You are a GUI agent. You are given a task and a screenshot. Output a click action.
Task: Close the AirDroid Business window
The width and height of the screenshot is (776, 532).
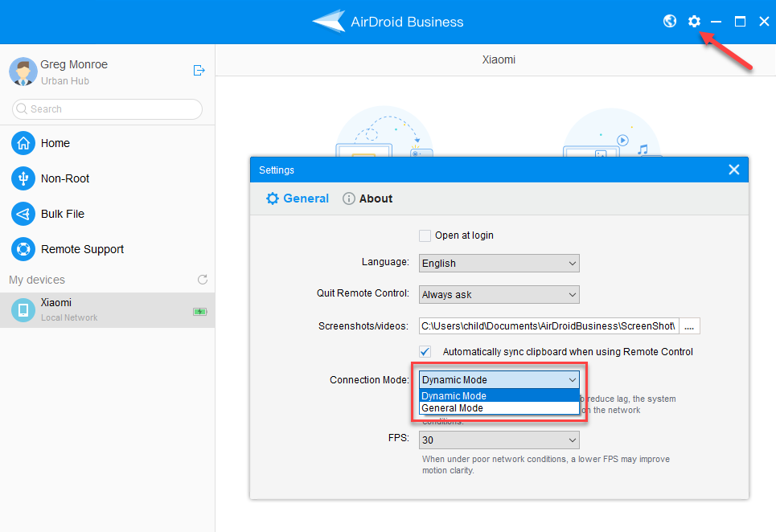click(x=764, y=21)
